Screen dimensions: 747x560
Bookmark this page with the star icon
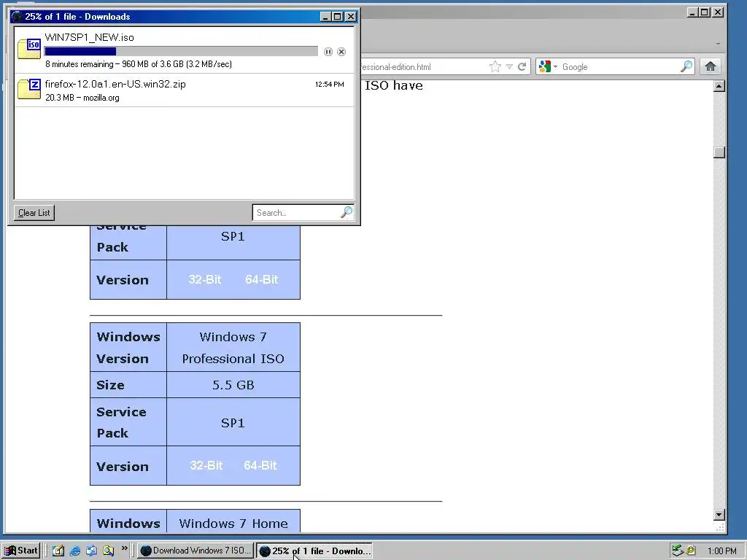495,66
